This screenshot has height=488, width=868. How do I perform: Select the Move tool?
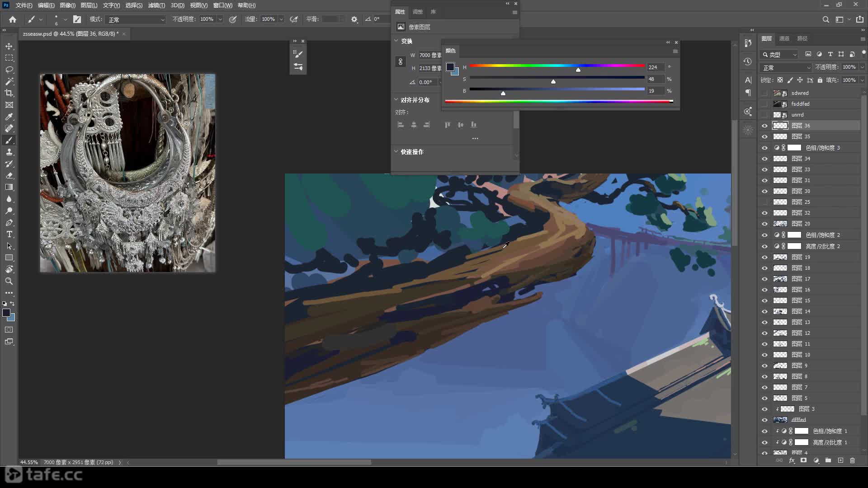click(9, 46)
